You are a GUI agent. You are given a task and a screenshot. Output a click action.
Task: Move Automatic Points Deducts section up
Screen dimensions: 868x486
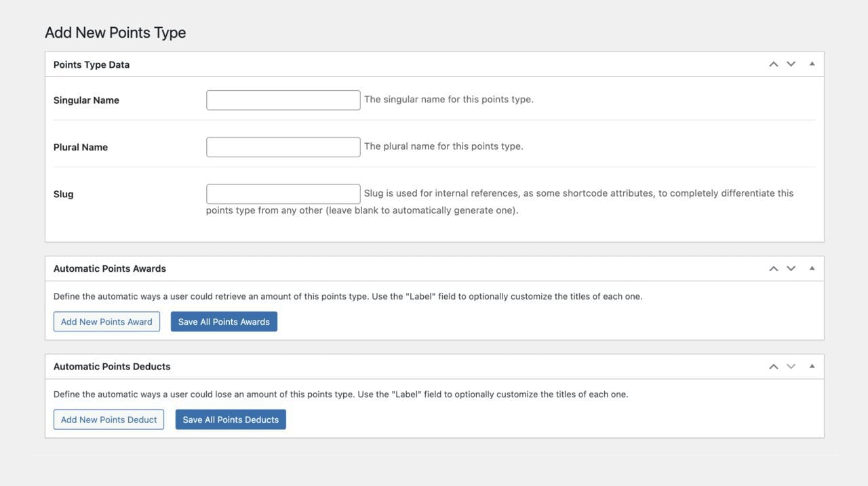(771, 365)
